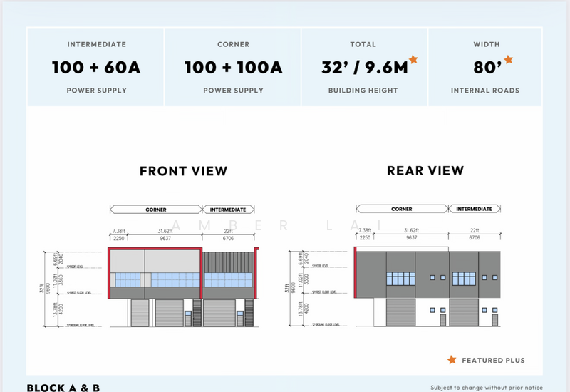The width and height of the screenshot is (570, 392).
Task: Click the 22ft dimension in rear view
Action: (x=473, y=231)
